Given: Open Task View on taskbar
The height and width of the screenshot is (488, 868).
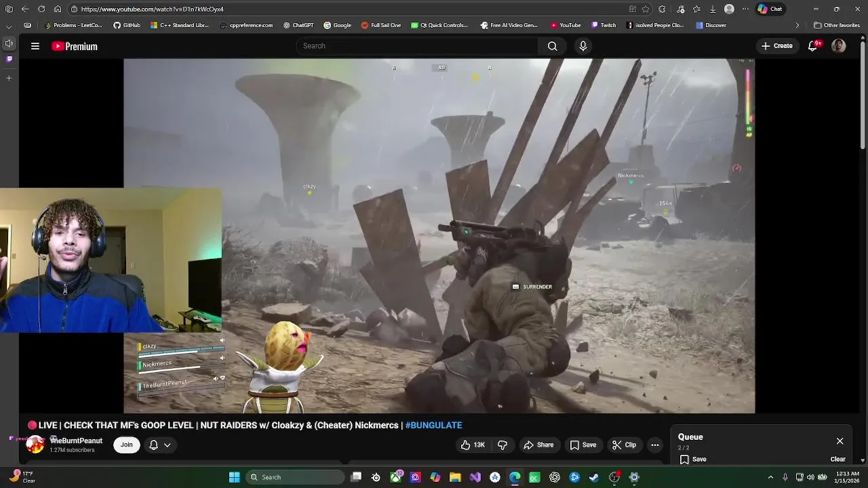Looking at the screenshot, I should [x=356, y=477].
